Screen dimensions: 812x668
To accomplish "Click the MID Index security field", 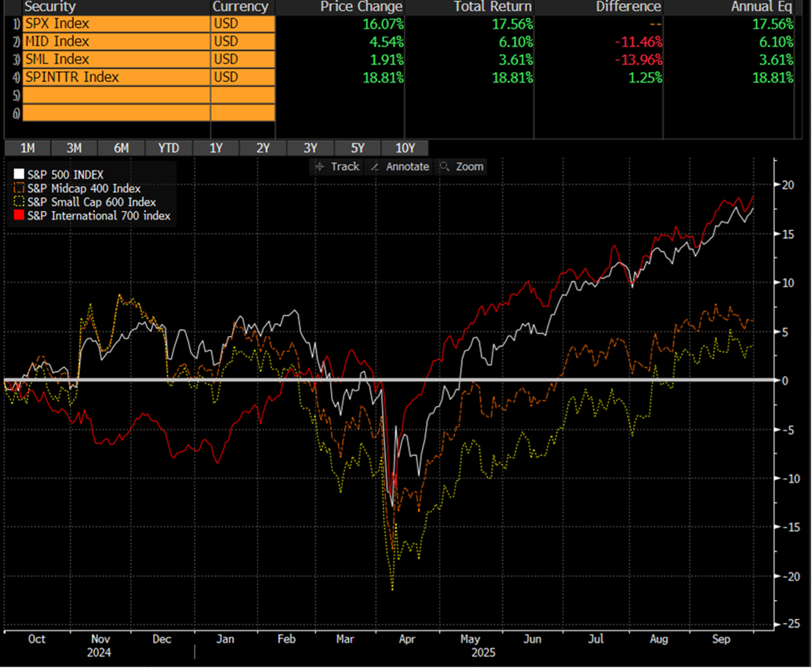I will pyautogui.click(x=117, y=42).
